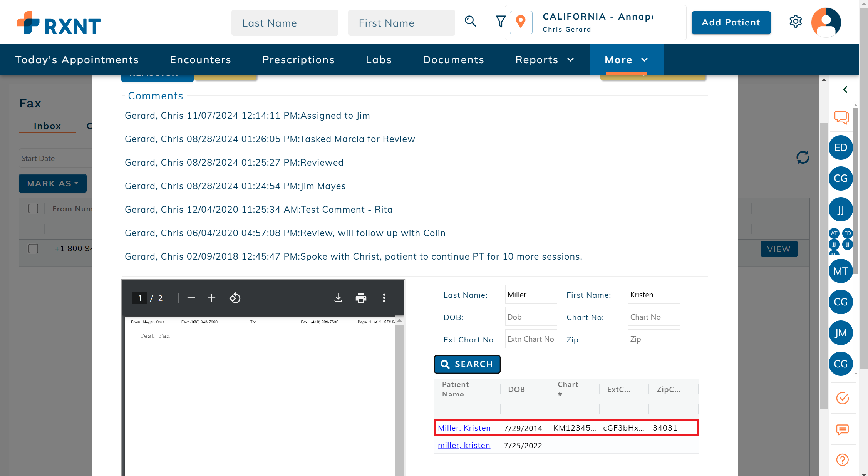868x476 pixels.
Task: Click the patient search magnifier icon
Action: pos(470,21)
